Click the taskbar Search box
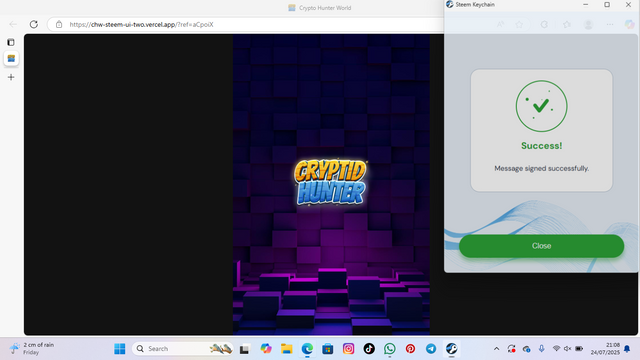The width and height of the screenshot is (640, 360). 183,349
